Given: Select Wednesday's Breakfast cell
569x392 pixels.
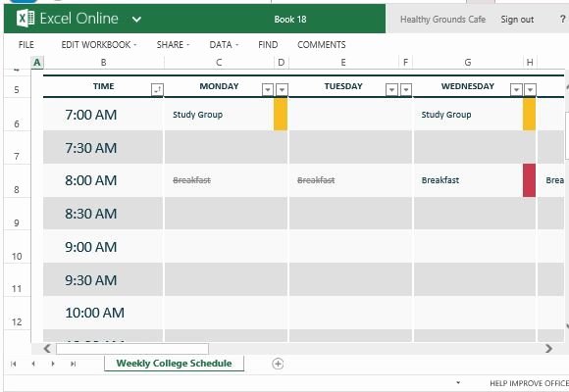Looking at the screenshot, I should click(x=468, y=180).
